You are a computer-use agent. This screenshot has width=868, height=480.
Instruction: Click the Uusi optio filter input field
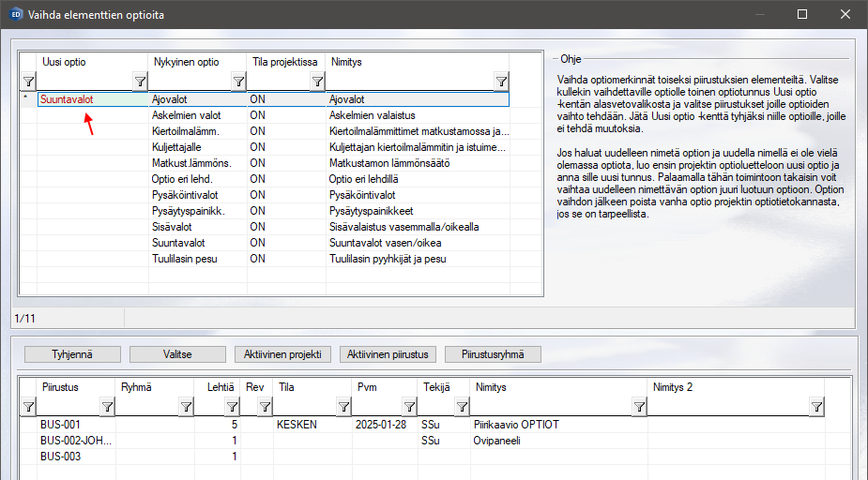click(84, 82)
